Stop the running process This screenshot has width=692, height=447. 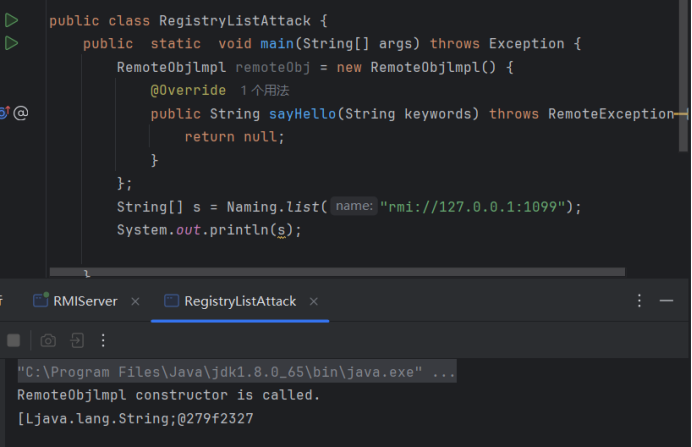[x=13, y=341]
